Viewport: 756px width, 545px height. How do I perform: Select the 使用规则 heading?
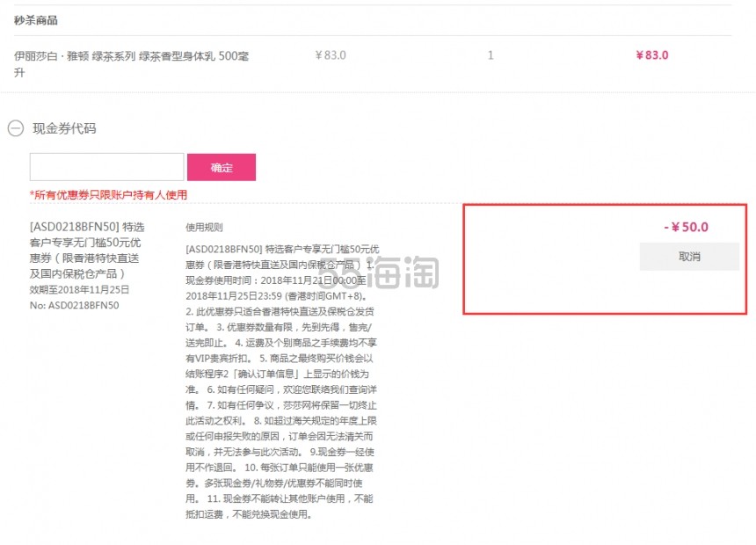tap(204, 227)
